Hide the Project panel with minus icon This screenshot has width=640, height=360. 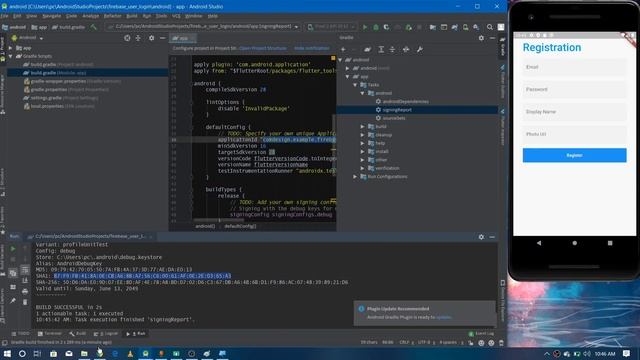162,38
